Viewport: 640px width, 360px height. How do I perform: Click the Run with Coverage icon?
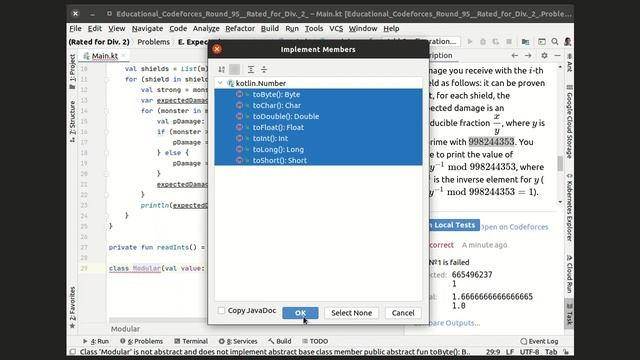[x=496, y=42]
